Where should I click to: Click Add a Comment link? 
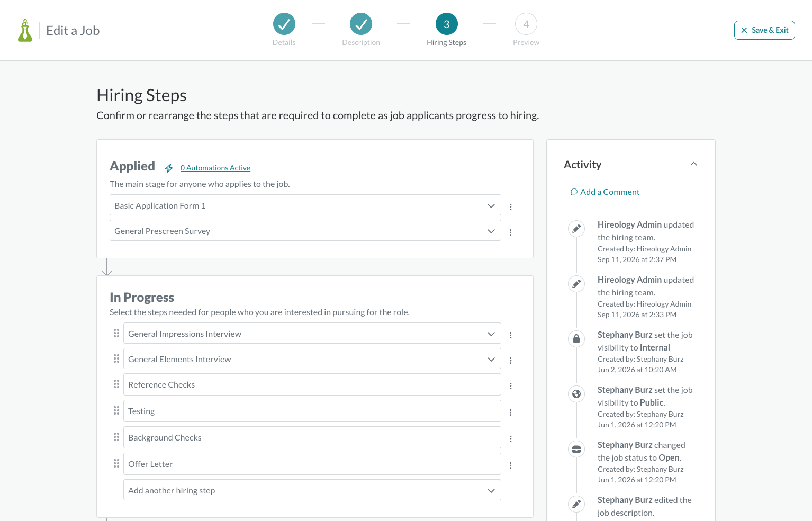click(x=605, y=192)
